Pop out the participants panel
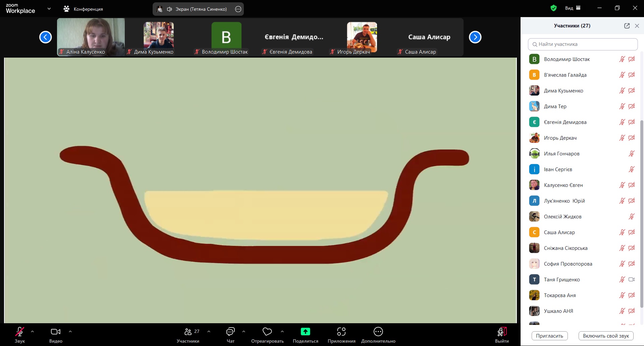 click(627, 26)
